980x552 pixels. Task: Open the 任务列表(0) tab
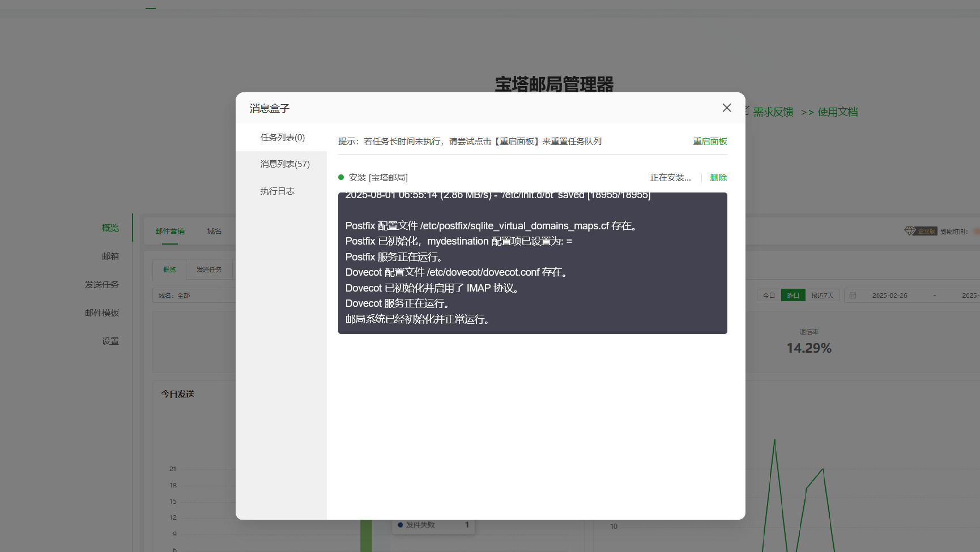(x=282, y=137)
